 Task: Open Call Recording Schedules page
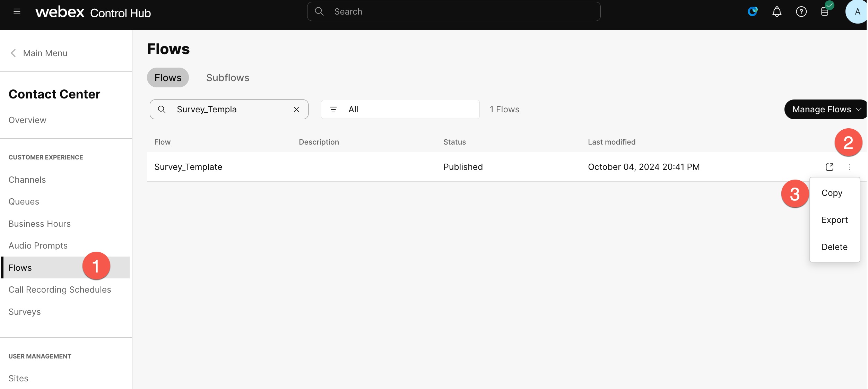[x=60, y=289]
